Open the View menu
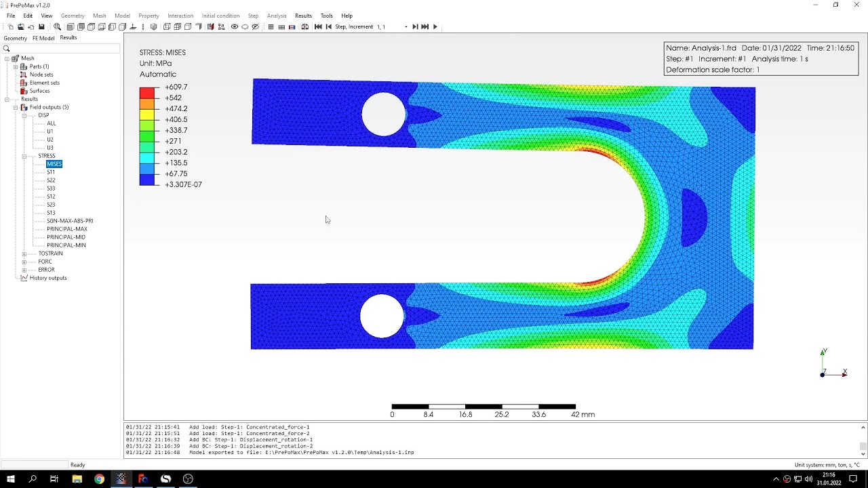 point(47,16)
